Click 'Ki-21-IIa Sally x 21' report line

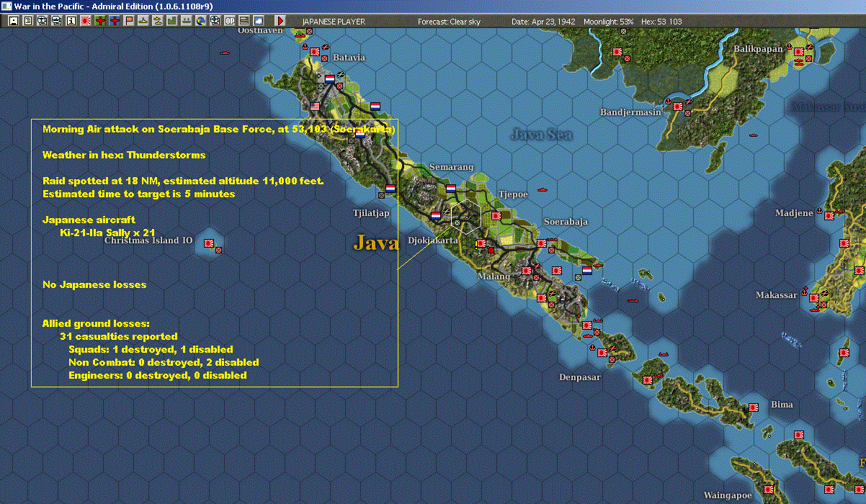coord(107,233)
